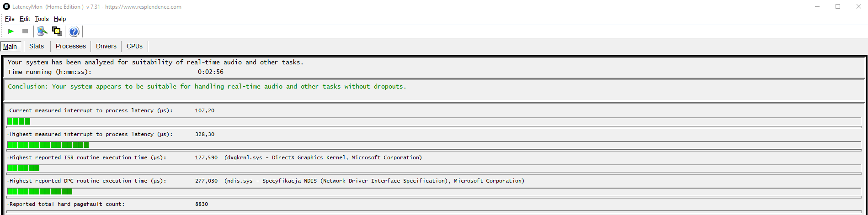Open the Help menu
868x215 pixels.
point(60,19)
